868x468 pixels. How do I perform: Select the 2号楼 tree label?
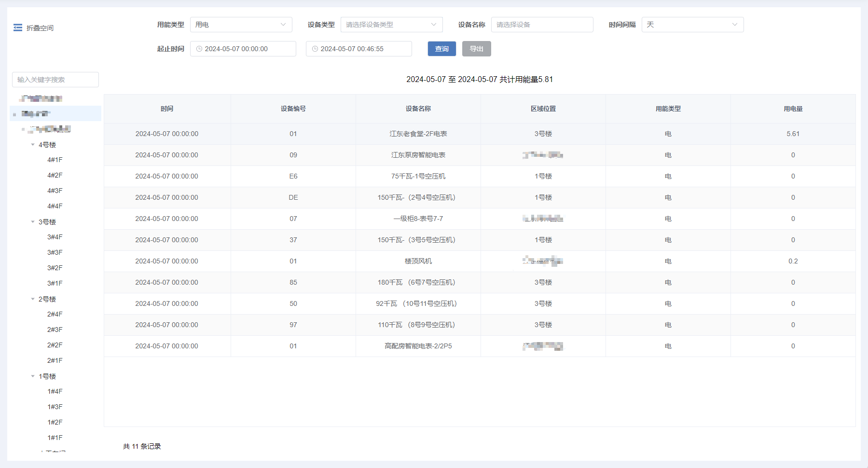coord(47,299)
